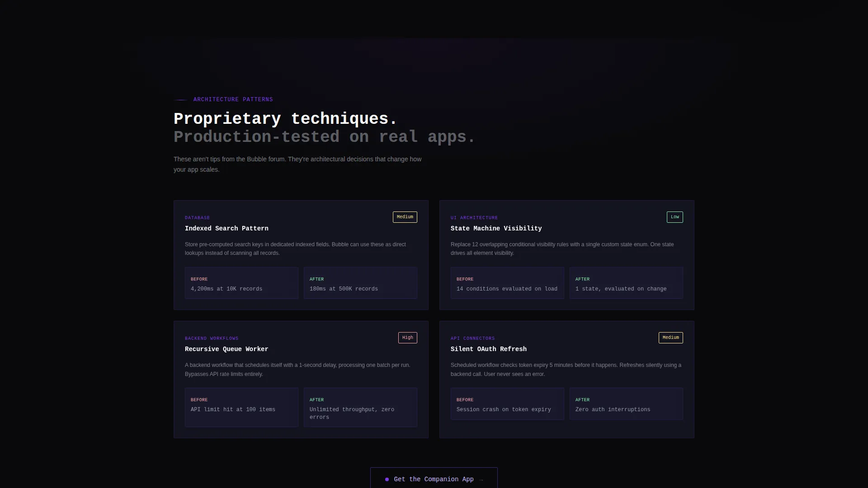
Task: Click the Production-tested on real apps heading
Action: (x=324, y=137)
